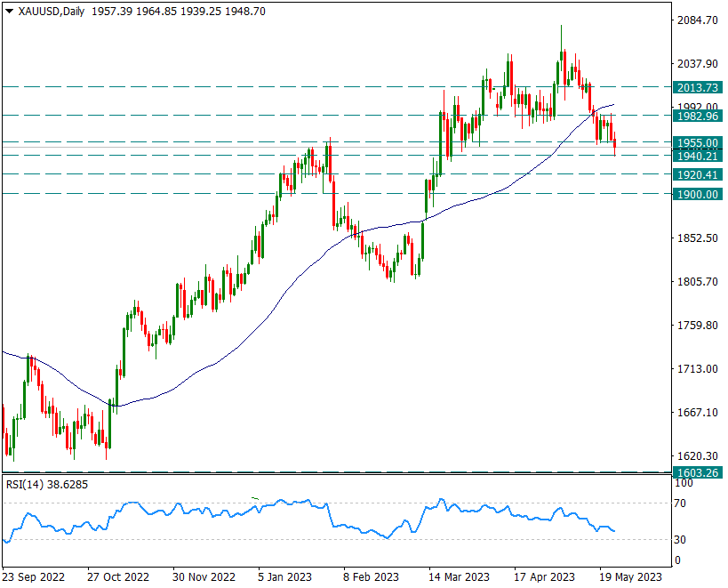
Task: Click the 14 Mar 2023 date label
Action: pyautogui.click(x=459, y=577)
